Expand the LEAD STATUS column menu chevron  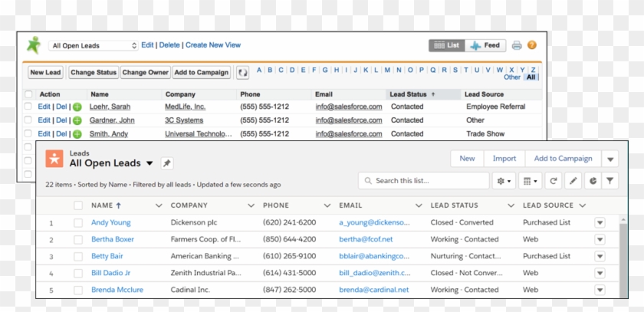click(x=511, y=205)
